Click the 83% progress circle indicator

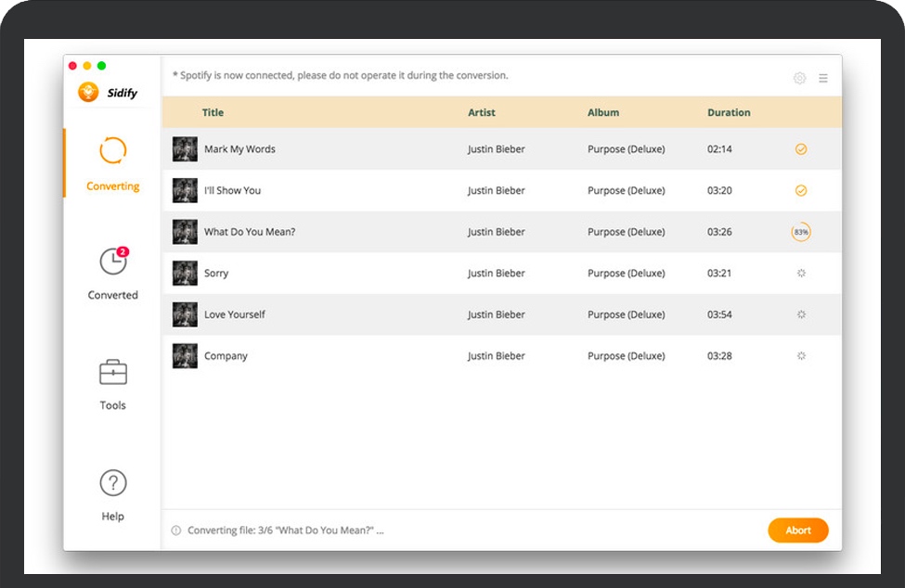801,232
